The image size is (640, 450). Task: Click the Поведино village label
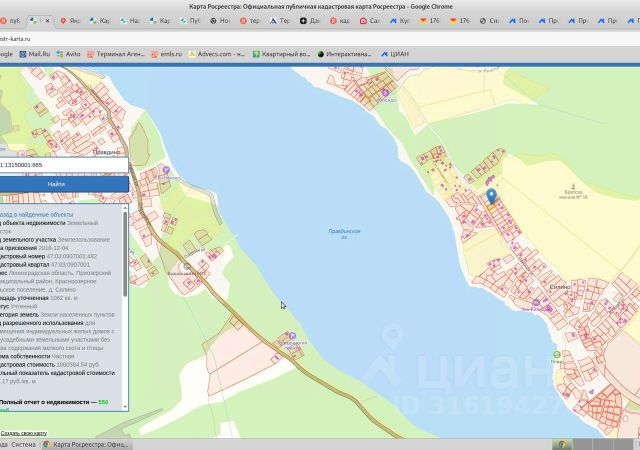(107, 152)
